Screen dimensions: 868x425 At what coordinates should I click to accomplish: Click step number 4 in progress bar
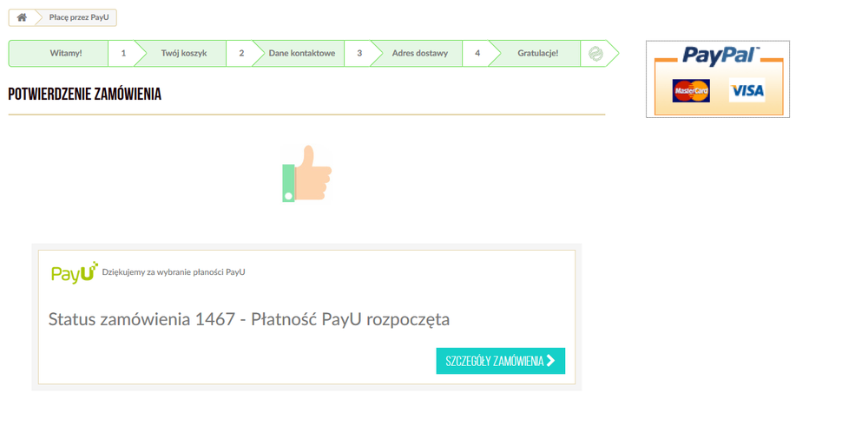tap(477, 54)
